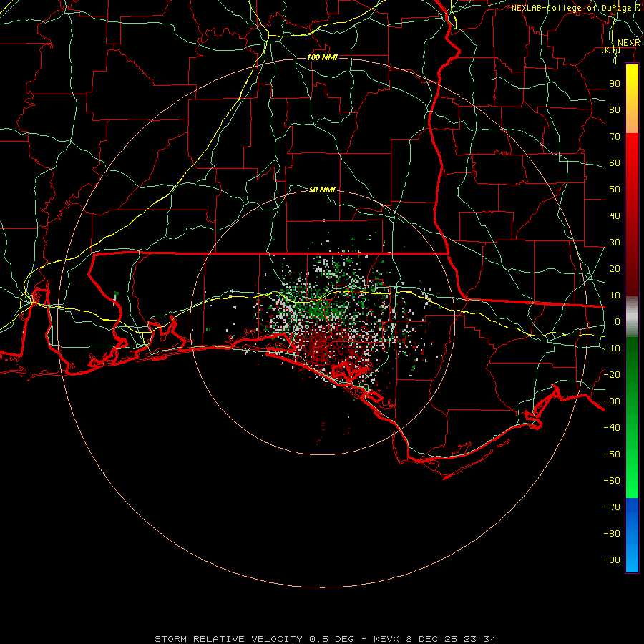Click the 90 value on velocity scale
The width and height of the screenshot is (644, 644).
(615, 84)
